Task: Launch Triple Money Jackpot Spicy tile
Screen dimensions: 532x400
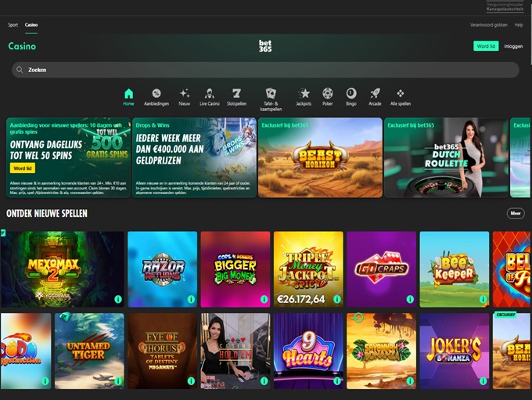Action: (308, 269)
